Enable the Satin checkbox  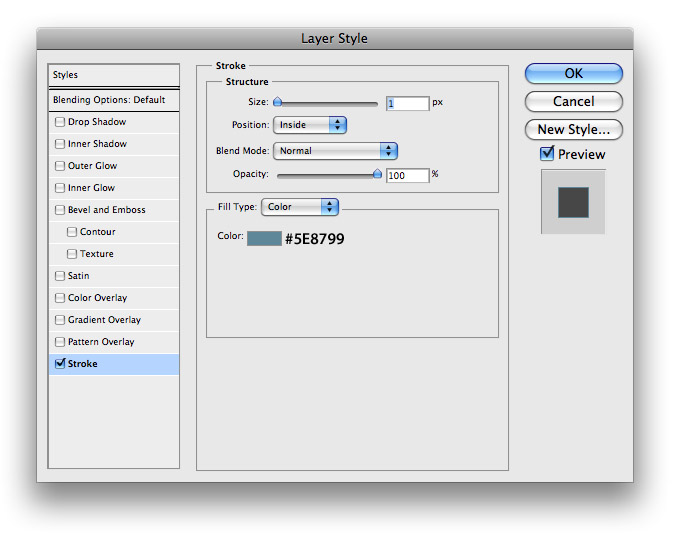tap(60, 276)
